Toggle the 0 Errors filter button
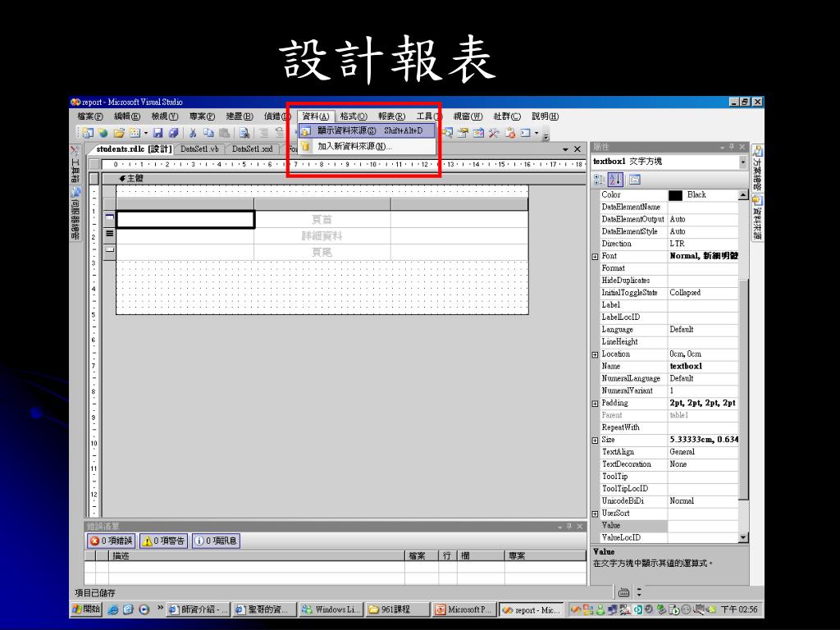This screenshot has width=840, height=630. point(112,541)
